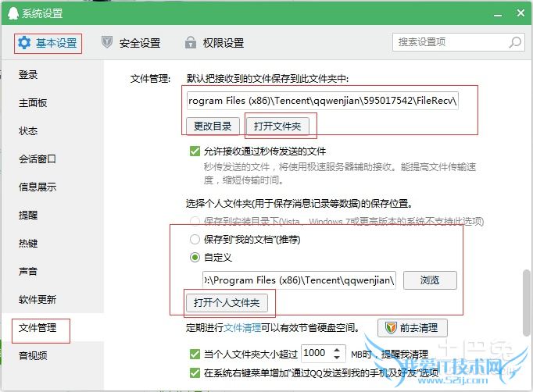This screenshot has width=533, height=392.
Task: Switch to the 安全设置 tab
Action: [x=131, y=43]
